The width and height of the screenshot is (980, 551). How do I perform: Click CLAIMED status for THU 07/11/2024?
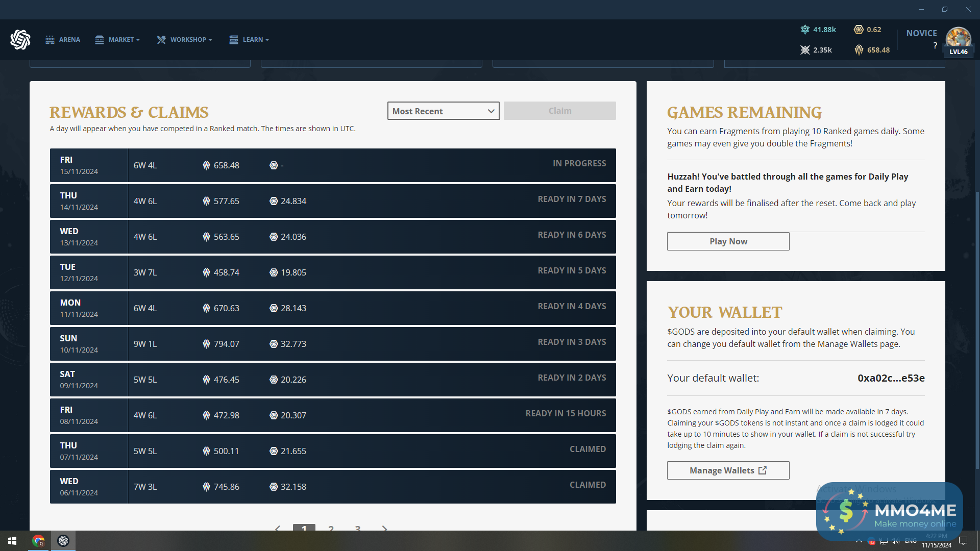click(587, 449)
